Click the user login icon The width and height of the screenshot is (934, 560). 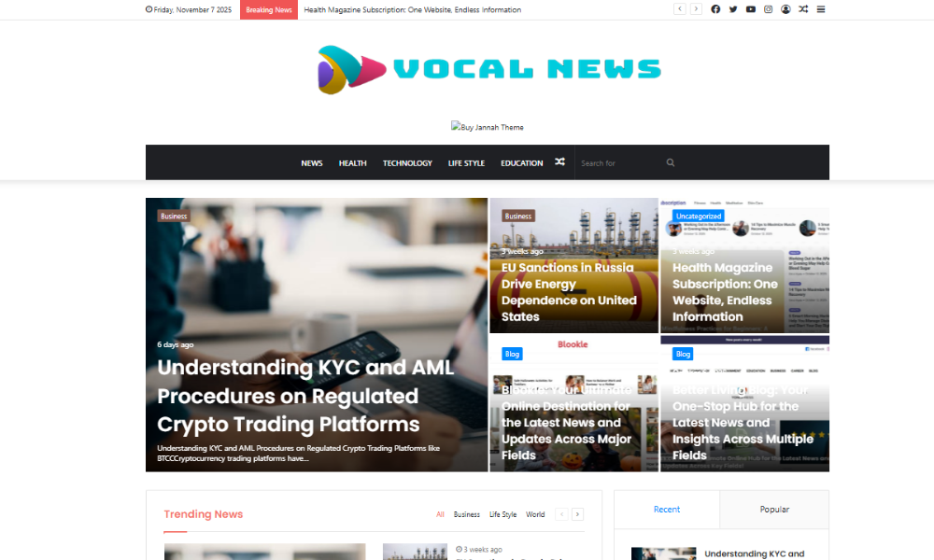tap(785, 9)
